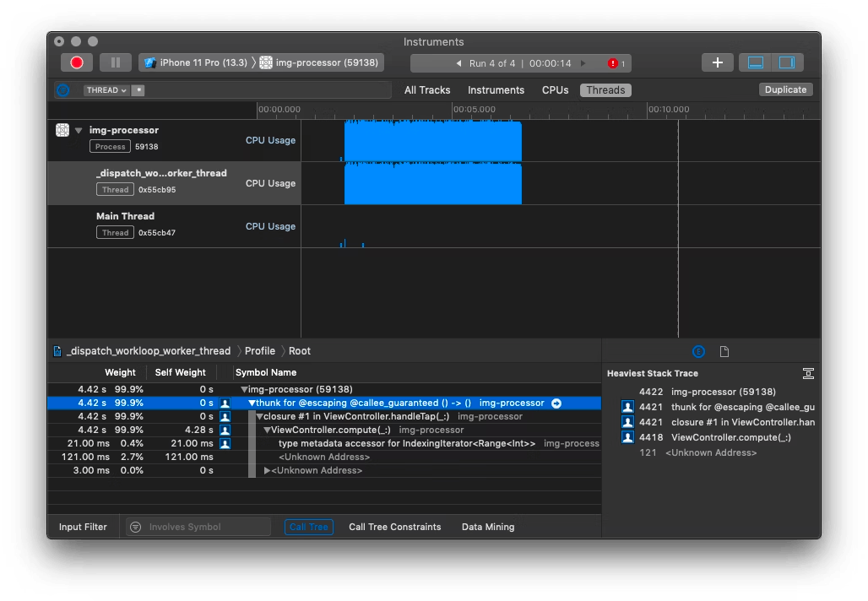Image resolution: width=868 pixels, height=601 pixels.
Task: Click the plus Add Instrument button
Action: 718,62
